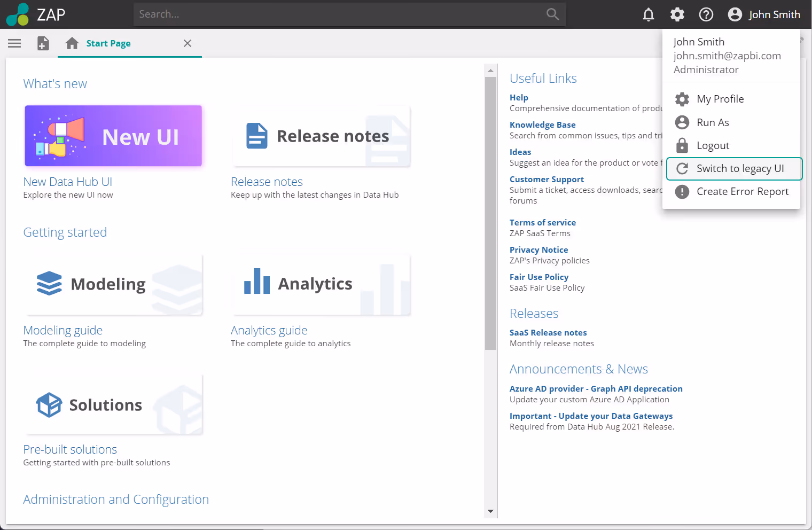The height and width of the screenshot is (530, 812).
Task: Close the Start Page tab
Action: pos(188,43)
